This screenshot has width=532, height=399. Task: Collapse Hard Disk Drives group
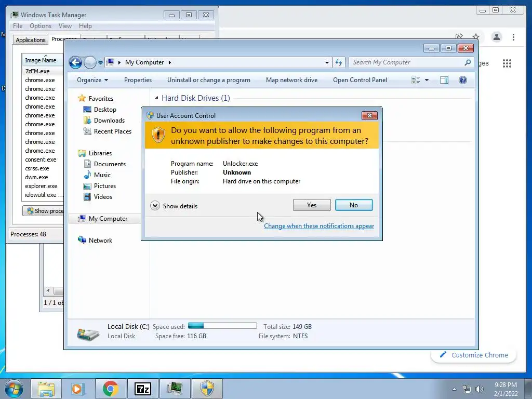(x=156, y=98)
